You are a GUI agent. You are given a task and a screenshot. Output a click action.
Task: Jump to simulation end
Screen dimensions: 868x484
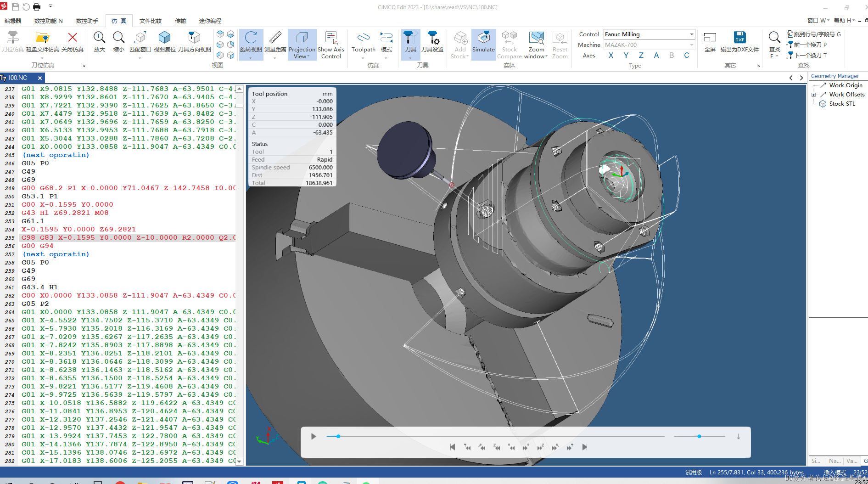(585, 447)
